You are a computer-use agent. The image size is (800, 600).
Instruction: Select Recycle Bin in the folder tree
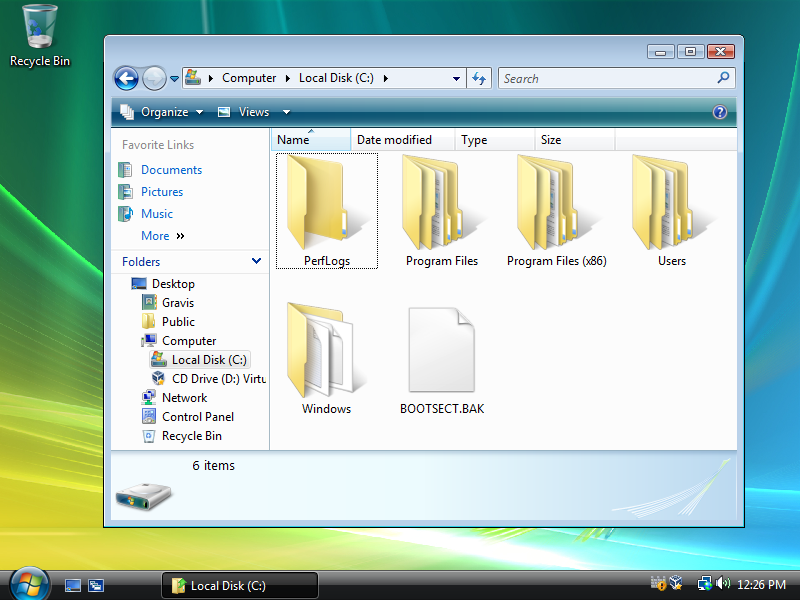coord(181,436)
